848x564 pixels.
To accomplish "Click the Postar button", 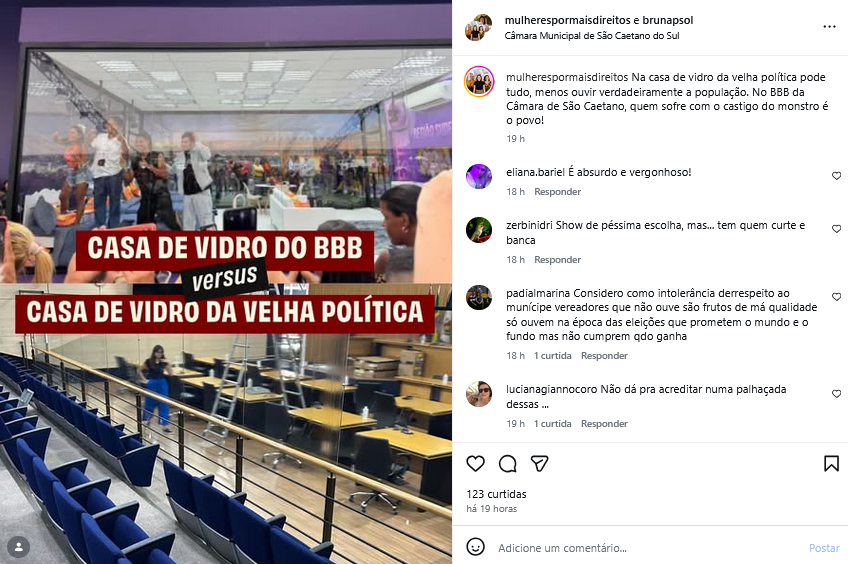I will coord(824,548).
